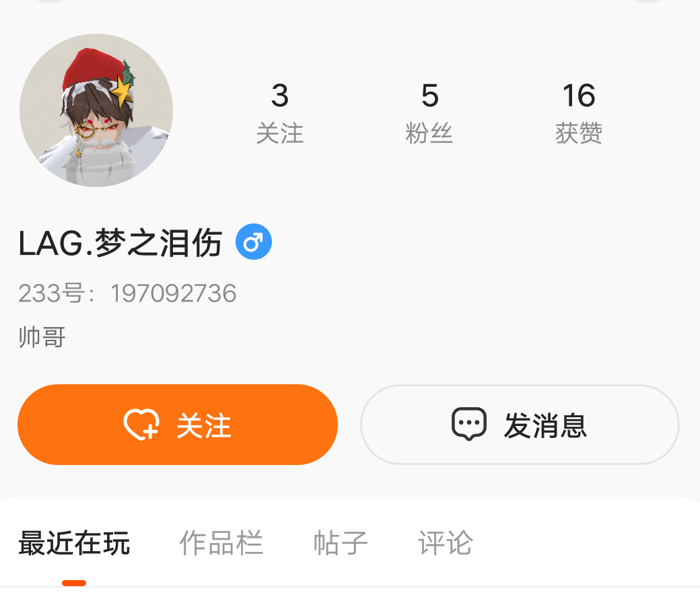Image resolution: width=700 pixels, height=607 pixels.
Task: Follow this user with orange 关注 button
Action: [x=178, y=425]
